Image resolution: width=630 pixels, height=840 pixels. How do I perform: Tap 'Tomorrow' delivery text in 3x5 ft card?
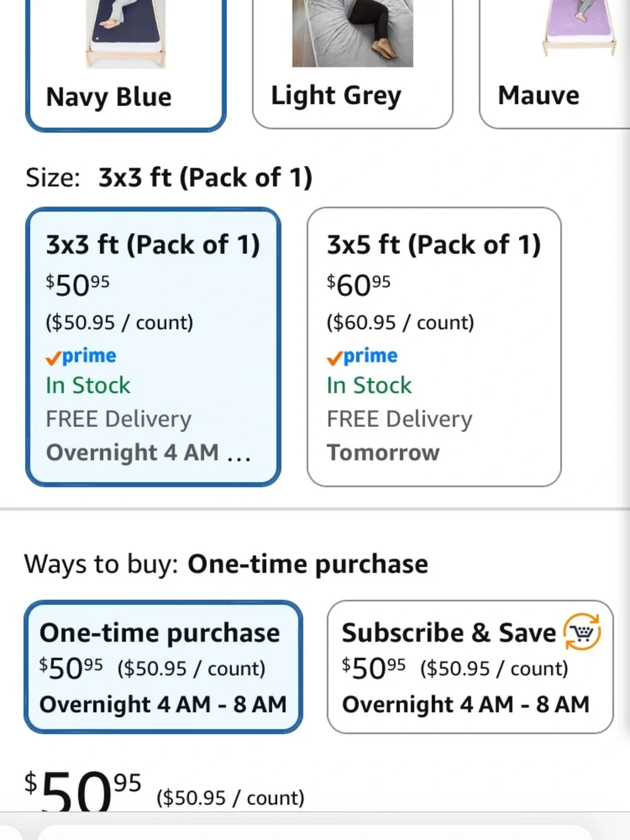tap(383, 452)
